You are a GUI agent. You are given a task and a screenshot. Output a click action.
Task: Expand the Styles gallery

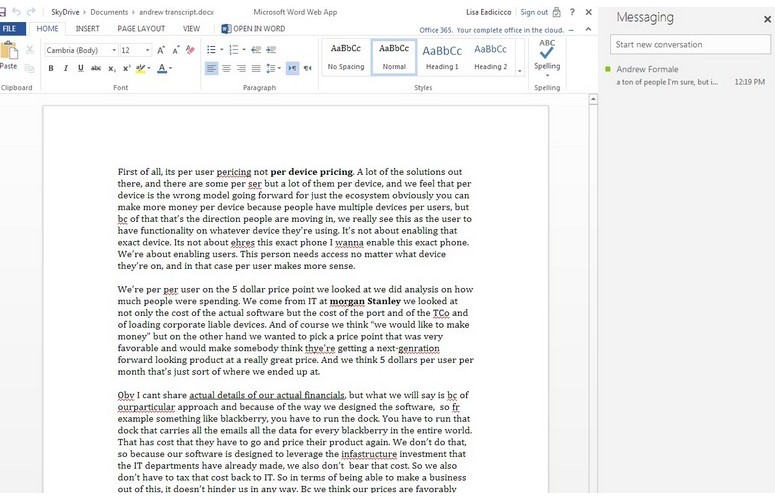(519, 71)
